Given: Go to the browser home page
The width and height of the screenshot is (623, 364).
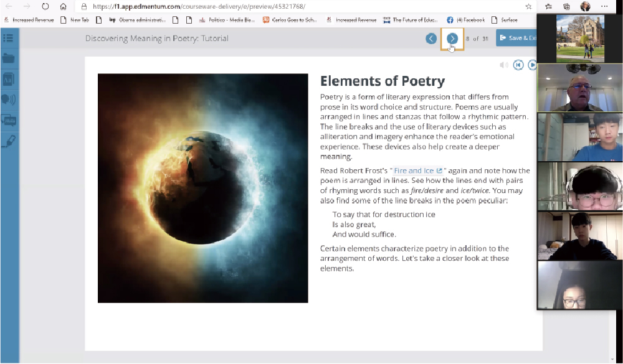Looking at the screenshot, I should (x=63, y=6).
